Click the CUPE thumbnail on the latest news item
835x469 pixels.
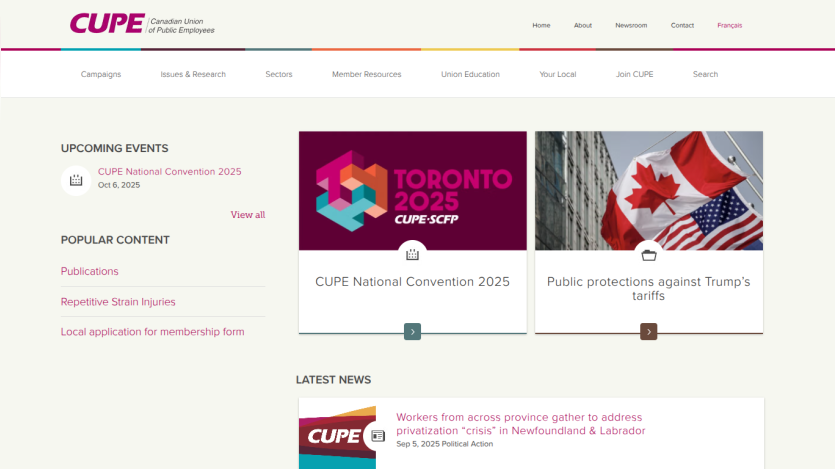(337, 438)
